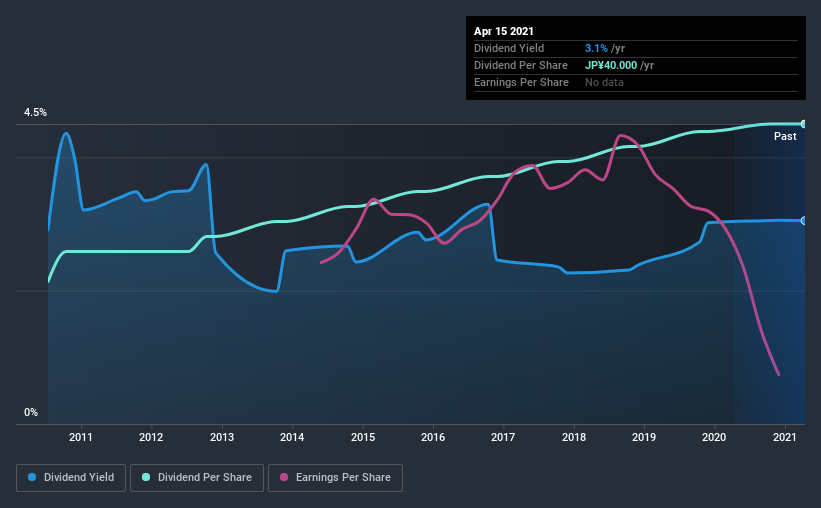Toggle the Dividend Yield legend button
Screen dimensions: 821x508
pyautogui.click(x=71, y=478)
